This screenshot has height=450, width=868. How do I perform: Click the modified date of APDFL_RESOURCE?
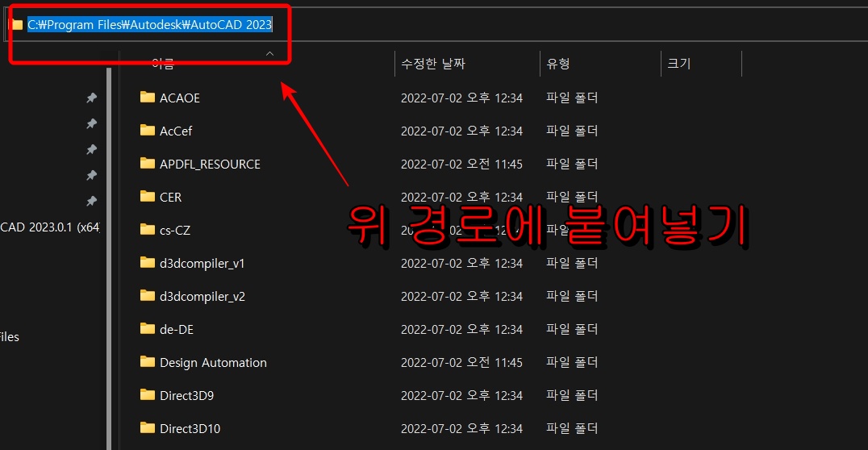pos(461,165)
